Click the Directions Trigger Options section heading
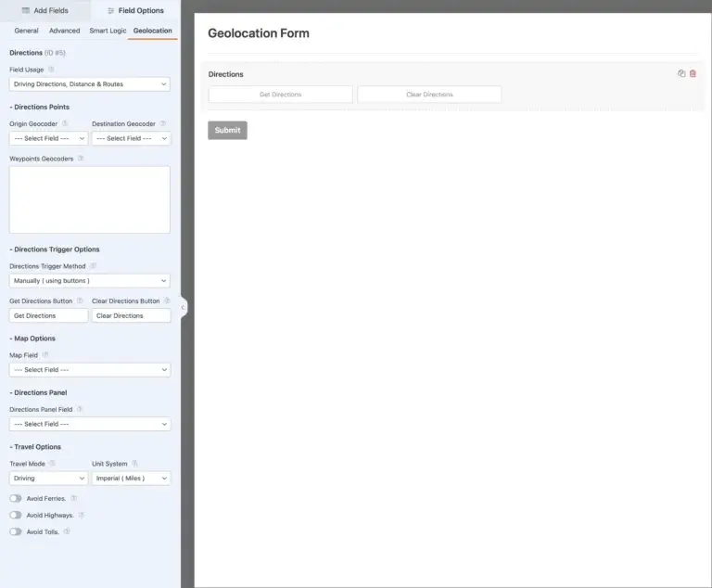The width and height of the screenshot is (712, 588). pyautogui.click(x=55, y=249)
